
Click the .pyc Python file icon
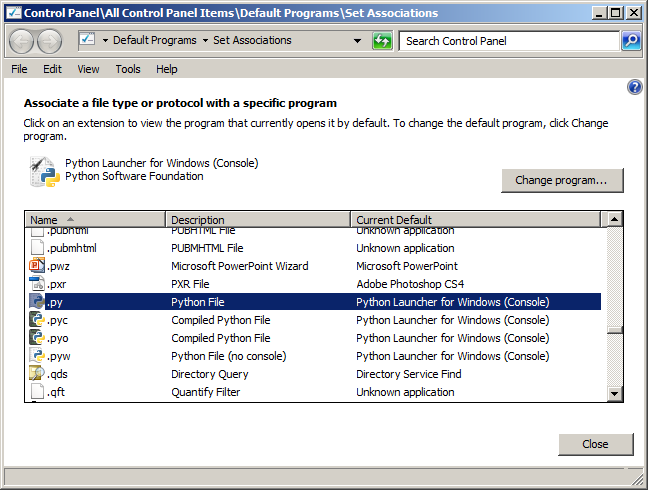pyautogui.click(x=37, y=319)
